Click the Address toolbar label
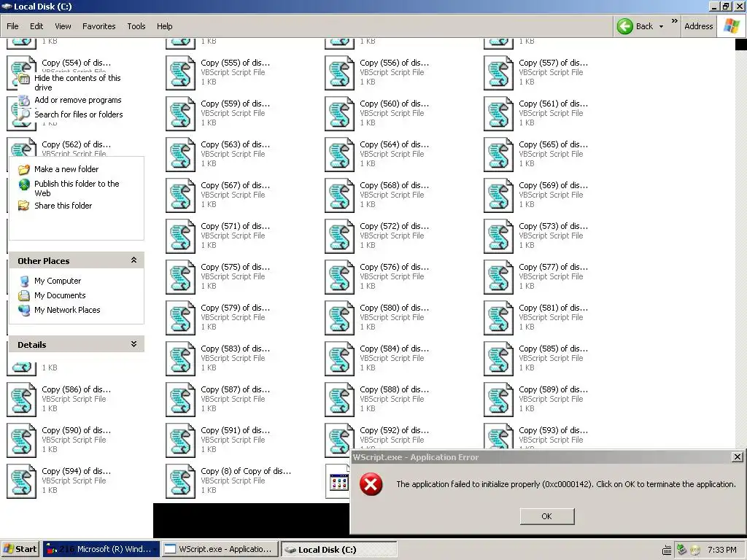 (698, 26)
